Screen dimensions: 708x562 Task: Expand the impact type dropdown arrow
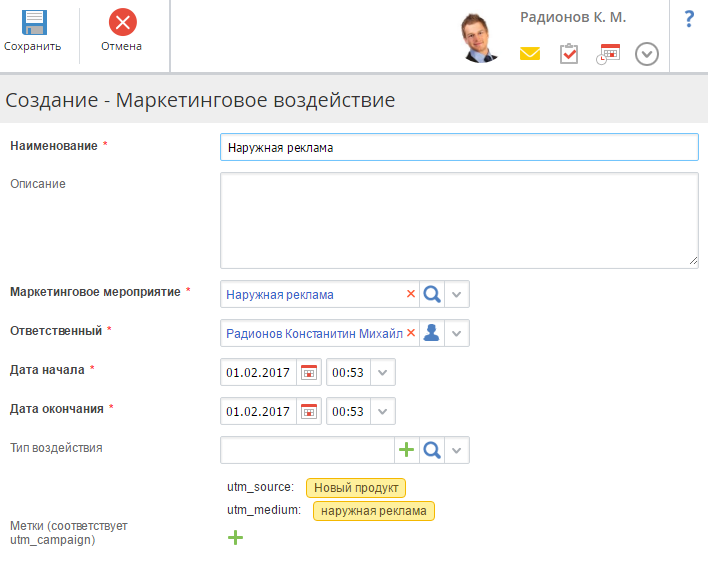pos(456,450)
